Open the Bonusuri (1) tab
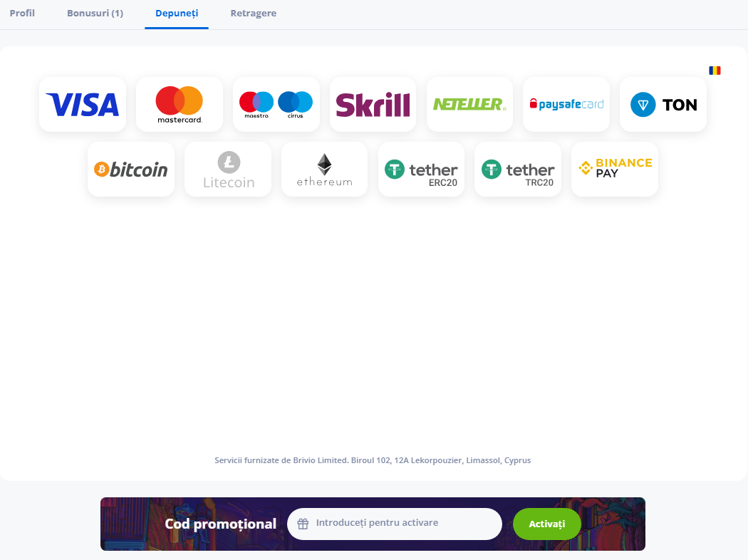The width and height of the screenshot is (748, 560). tap(95, 14)
